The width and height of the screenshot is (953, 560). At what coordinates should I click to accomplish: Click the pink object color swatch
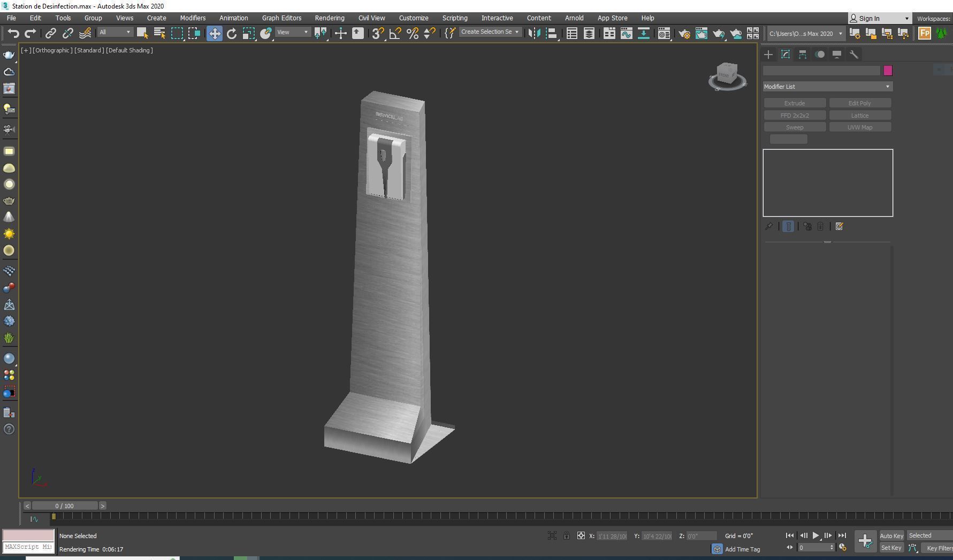[x=888, y=71]
